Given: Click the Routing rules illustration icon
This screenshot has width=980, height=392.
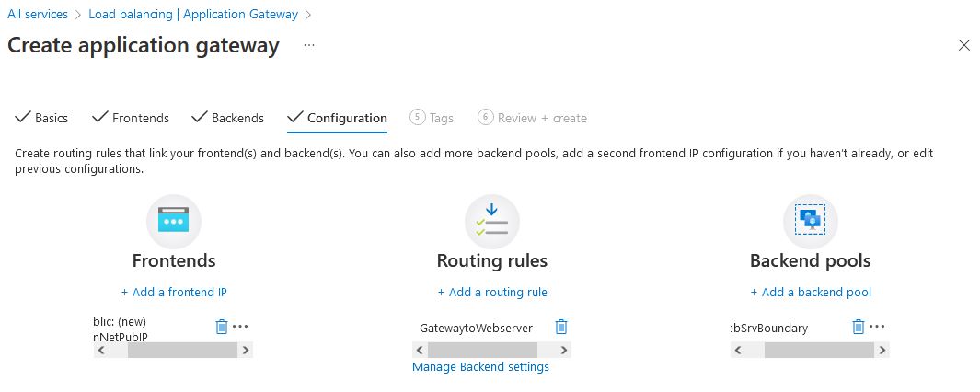Looking at the screenshot, I should (492, 222).
